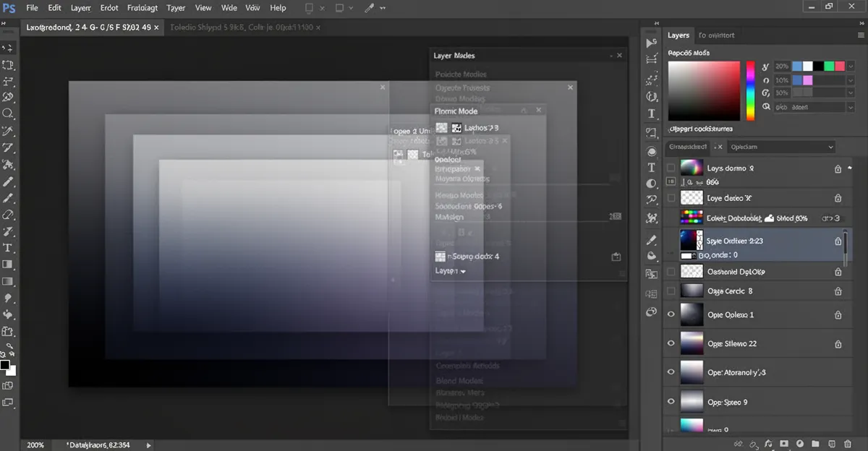Open the File menu
This screenshot has width=868, height=451.
pos(31,8)
